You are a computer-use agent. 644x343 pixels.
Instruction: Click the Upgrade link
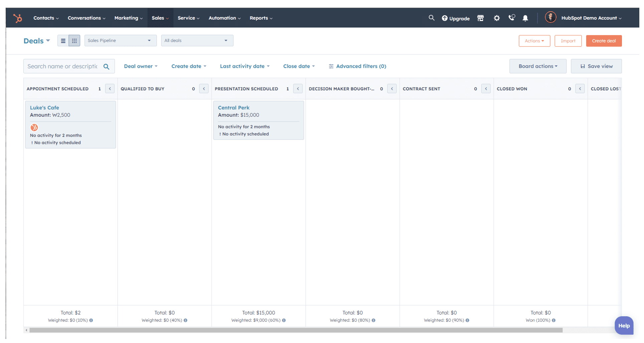456,18
